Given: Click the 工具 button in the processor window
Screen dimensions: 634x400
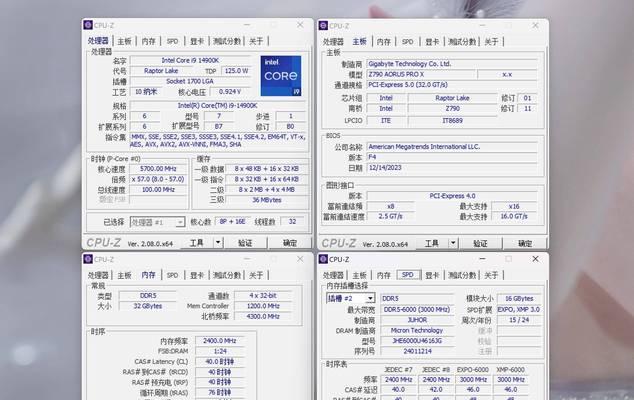Looking at the screenshot, I should click(x=197, y=243).
